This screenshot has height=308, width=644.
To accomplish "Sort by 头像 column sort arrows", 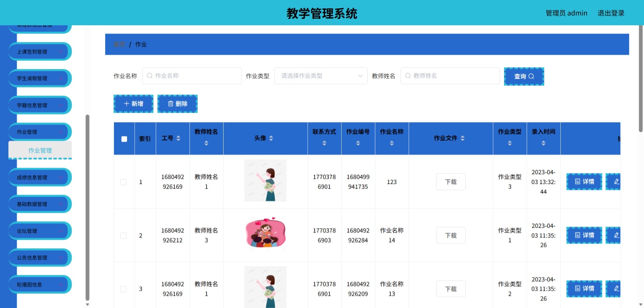I will 271,138.
